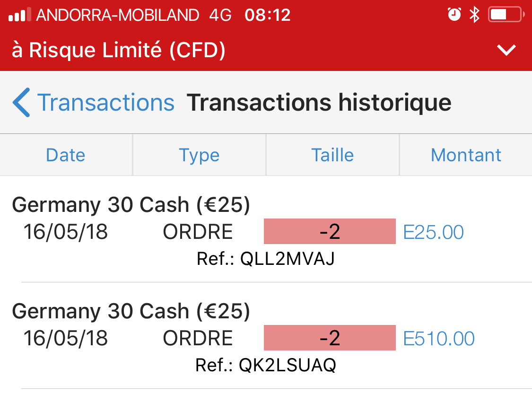Tap the status bar time 08:12
Screen dimensions: 532x394
pyautogui.click(x=267, y=15)
